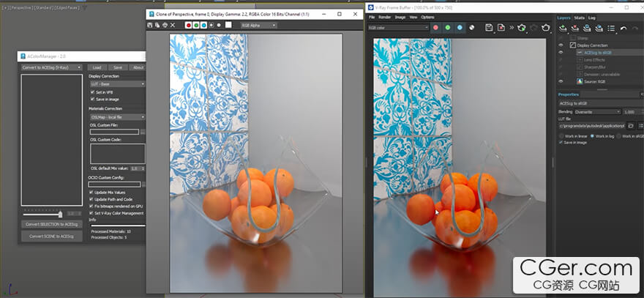
Task: Clear image in V-Ray Frame Buffer
Action: click(501, 28)
